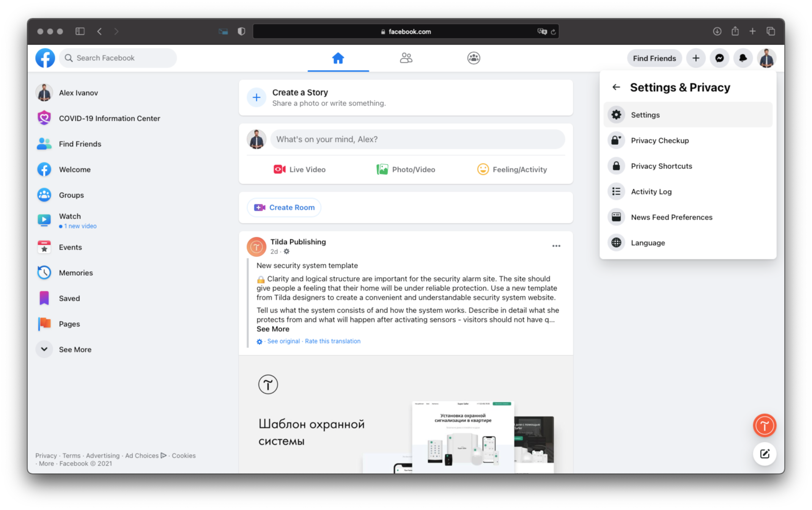
Task: Expand the post with See More
Action: (x=273, y=329)
